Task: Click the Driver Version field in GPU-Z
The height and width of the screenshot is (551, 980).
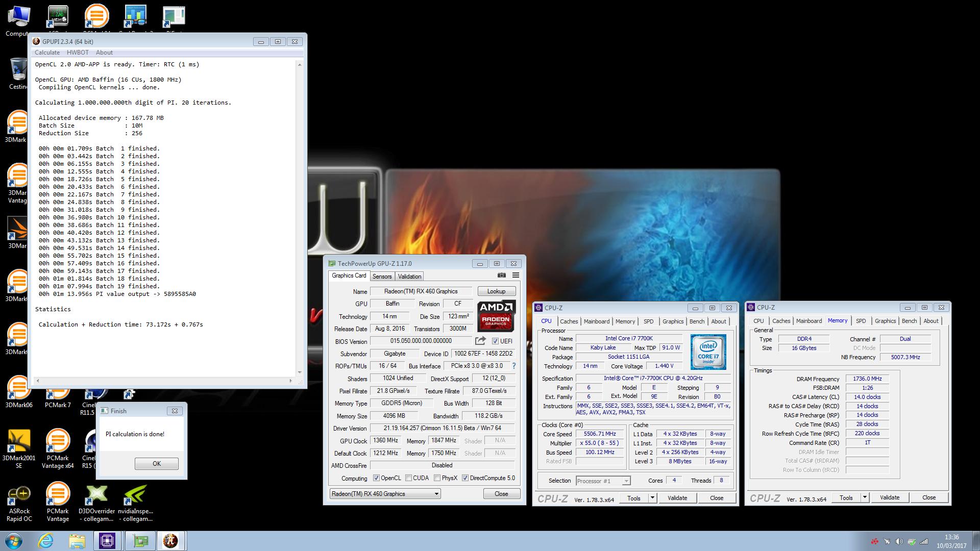Action: (x=442, y=428)
